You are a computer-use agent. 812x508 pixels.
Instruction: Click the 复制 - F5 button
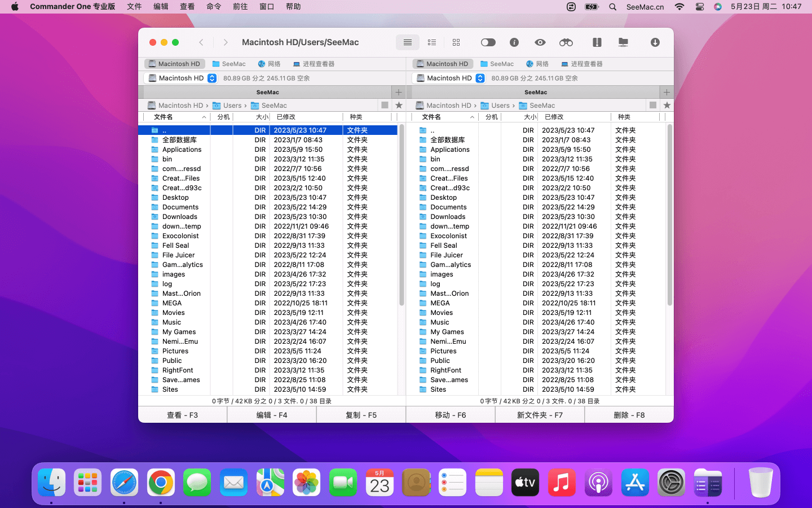point(361,415)
